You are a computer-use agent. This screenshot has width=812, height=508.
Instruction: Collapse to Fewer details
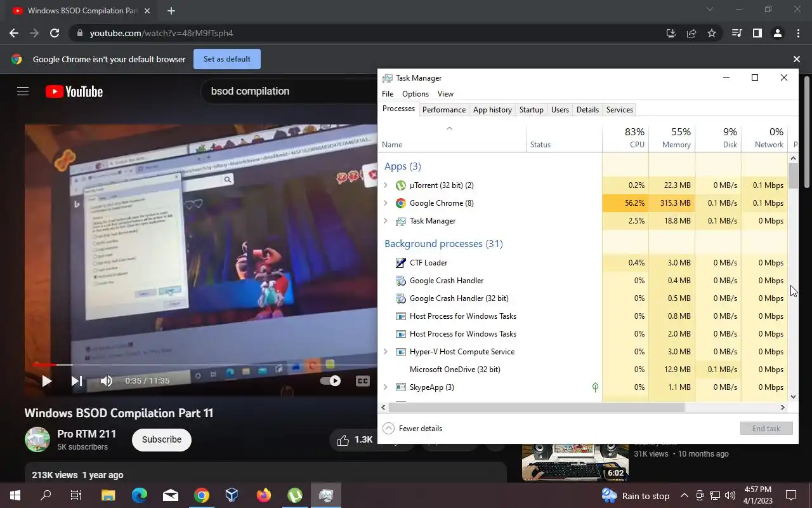pyautogui.click(x=412, y=429)
